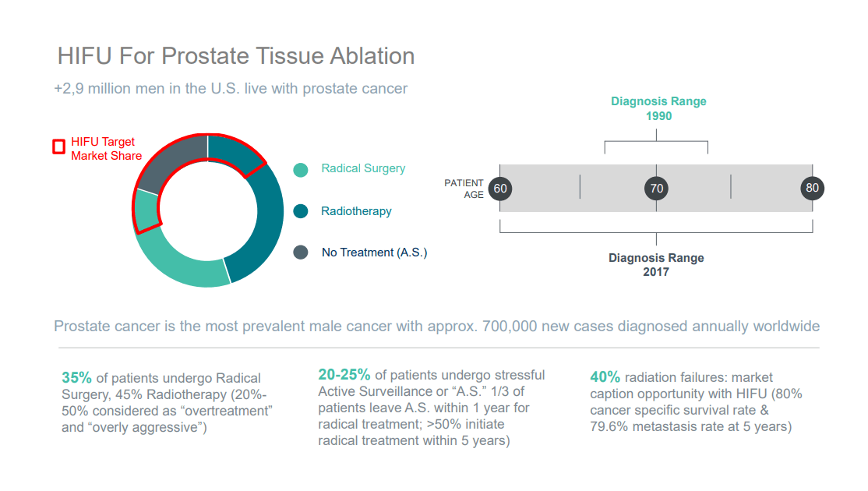Click the Radical Surgery legend dot
The image size is (868, 491).
[x=301, y=170]
